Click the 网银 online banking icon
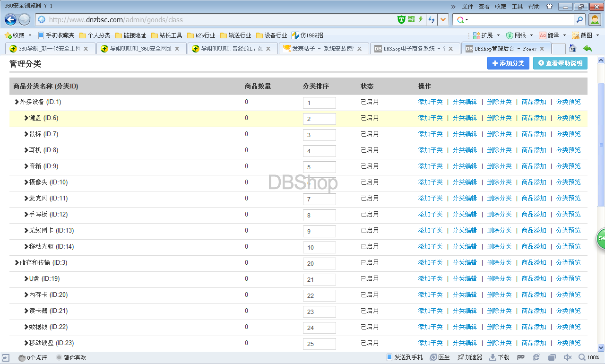The image size is (605, 364). pos(516,35)
